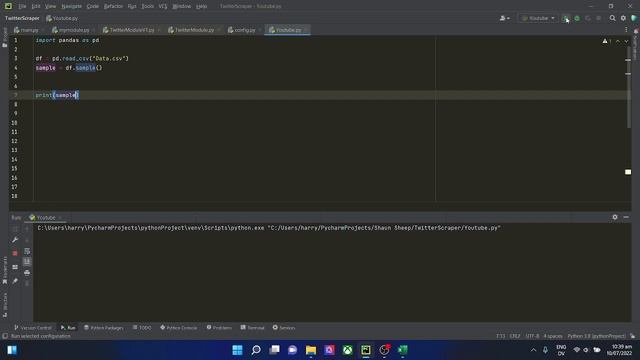Open Terminal tool window
640x360 pixels.
253,328
